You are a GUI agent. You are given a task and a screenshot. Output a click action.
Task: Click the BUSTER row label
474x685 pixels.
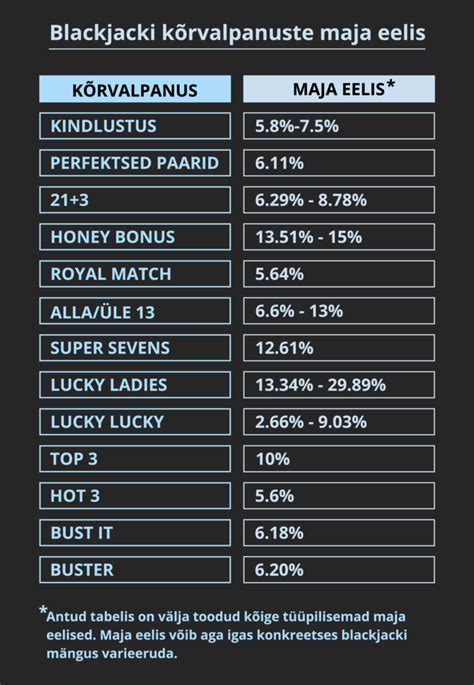[135, 570]
